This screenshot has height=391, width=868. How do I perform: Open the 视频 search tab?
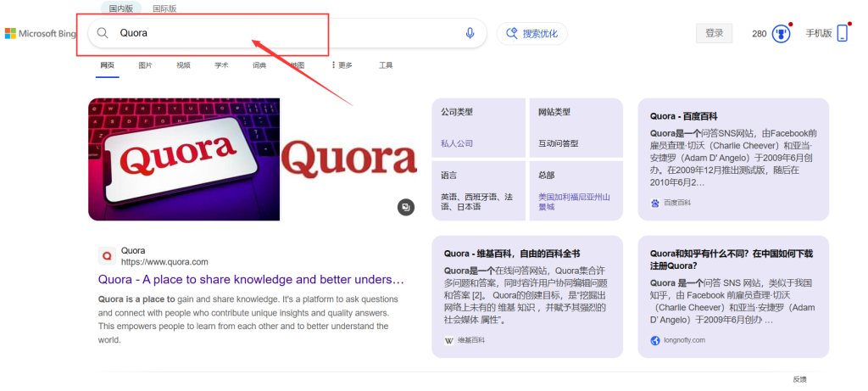point(184,64)
